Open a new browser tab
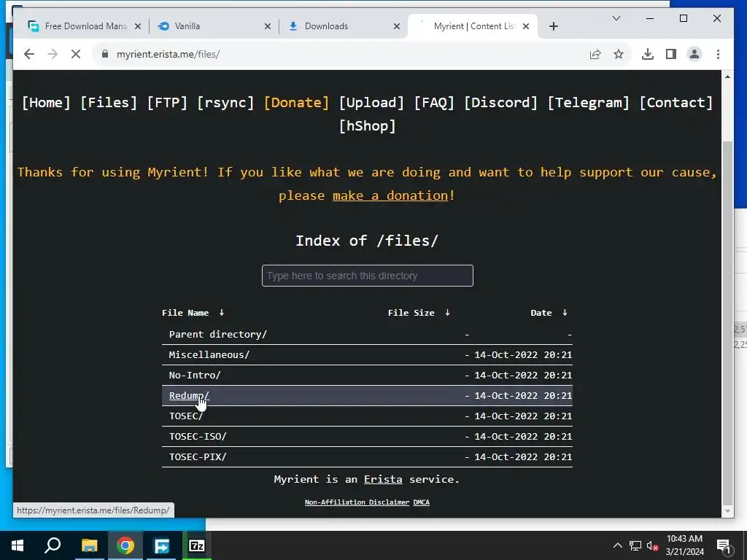This screenshot has width=747, height=560. coord(553,26)
